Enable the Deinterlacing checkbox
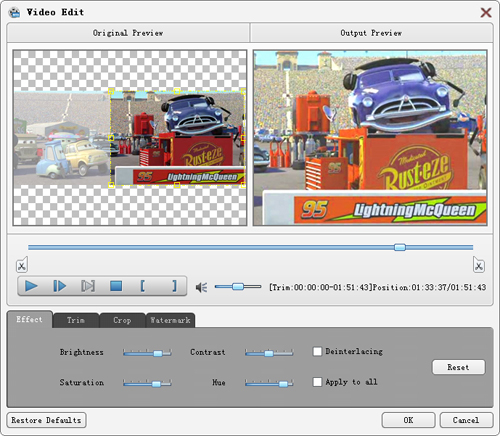500x436 pixels. click(317, 351)
